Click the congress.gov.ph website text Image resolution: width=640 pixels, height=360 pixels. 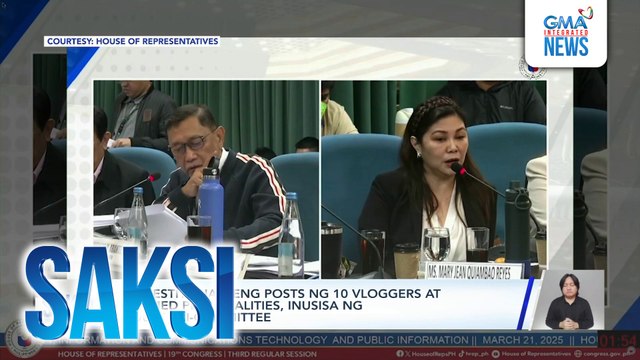[608, 354]
